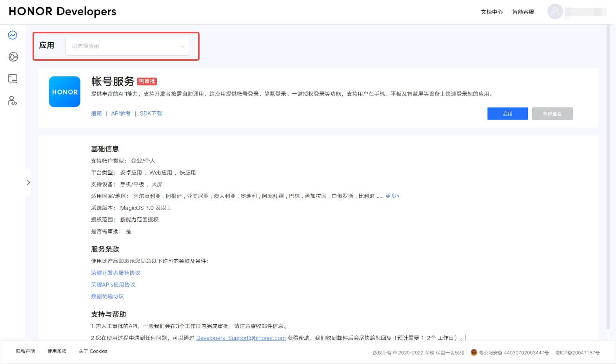The height and width of the screenshot is (364, 616).
Task: Open 文档中心 in the top navigation
Action: [492, 12]
